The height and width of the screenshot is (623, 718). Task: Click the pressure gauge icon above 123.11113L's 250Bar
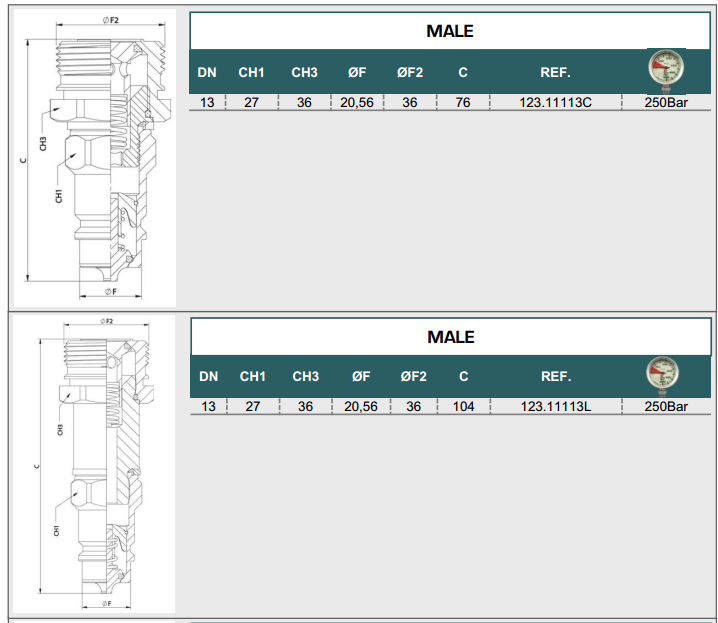click(666, 374)
